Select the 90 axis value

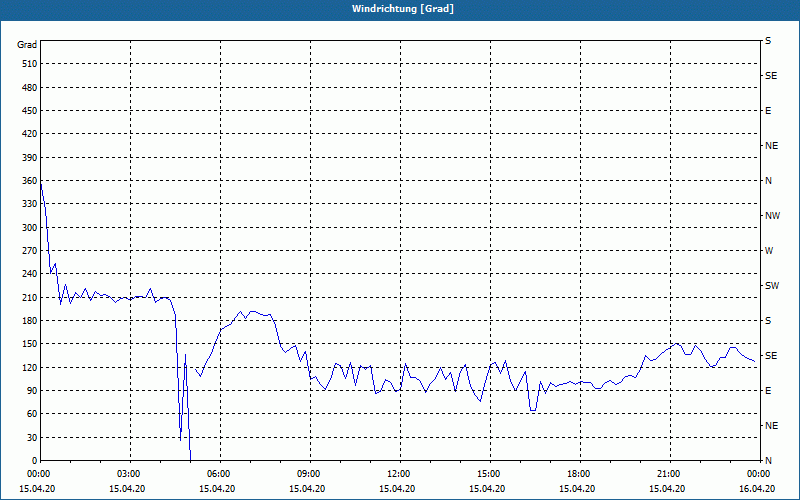[x=32, y=390]
